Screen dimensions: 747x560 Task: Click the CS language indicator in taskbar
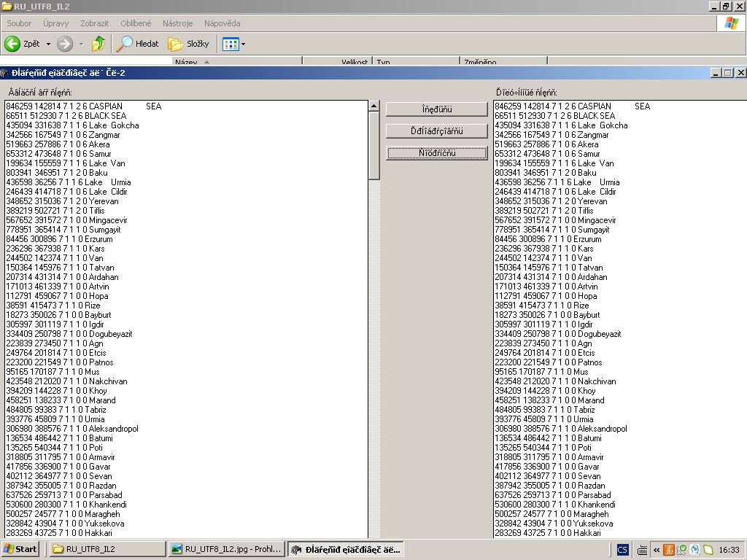coord(622,549)
